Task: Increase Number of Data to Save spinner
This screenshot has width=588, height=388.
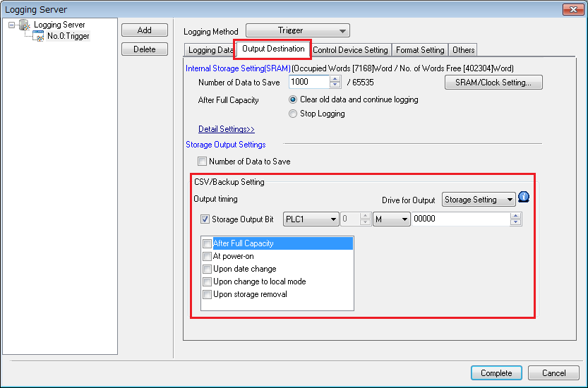Action: tap(335, 79)
